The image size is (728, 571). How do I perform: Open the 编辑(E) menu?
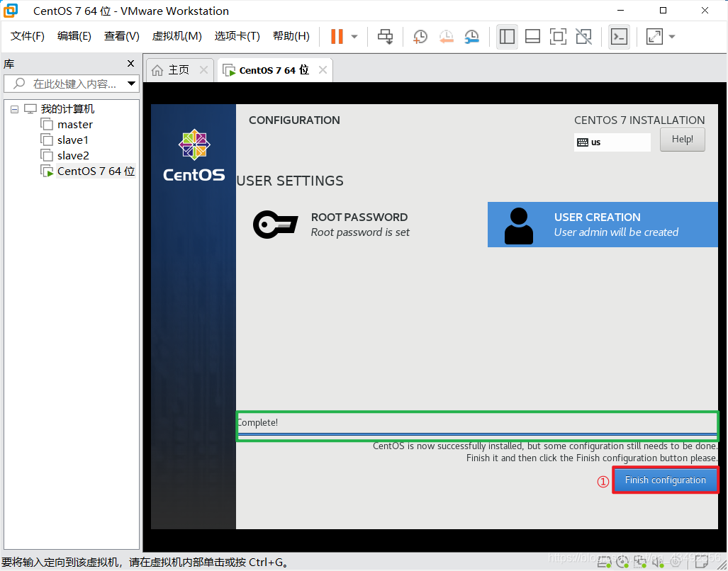point(74,36)
